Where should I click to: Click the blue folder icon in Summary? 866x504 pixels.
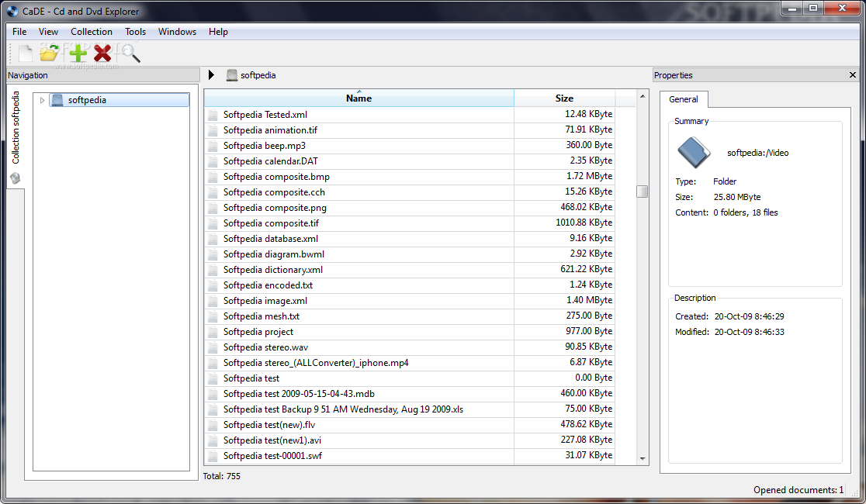coord(694,152)
